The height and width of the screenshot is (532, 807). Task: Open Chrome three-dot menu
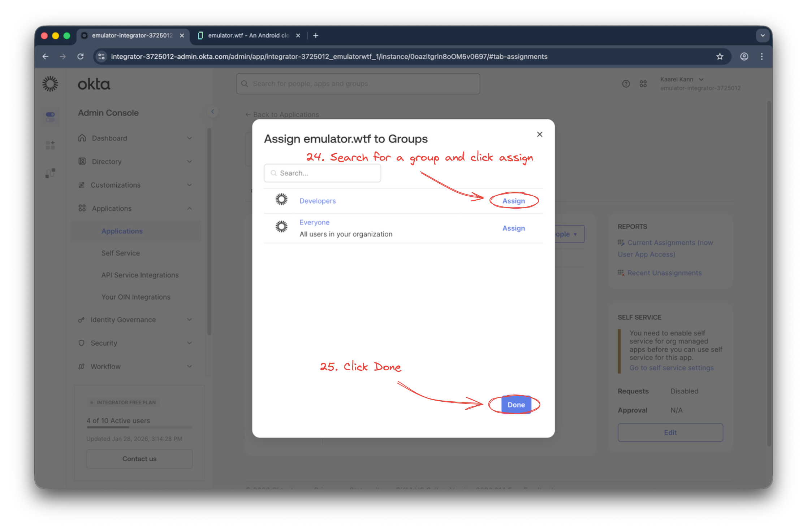click(761, 57)
